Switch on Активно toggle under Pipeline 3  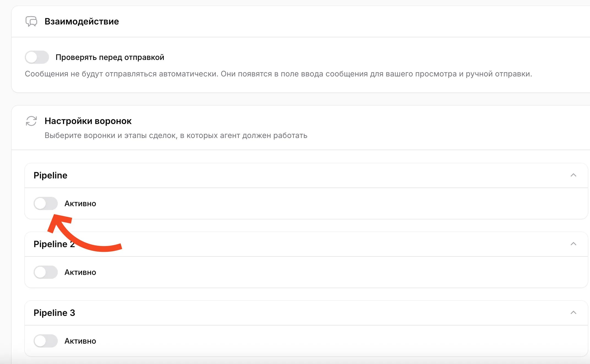tap(46, 341)
